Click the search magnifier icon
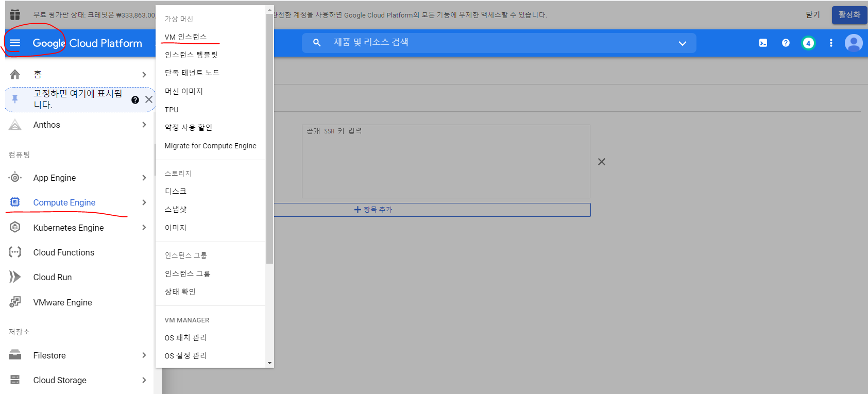Screen dimensions: 868x394 [x=317, y=43]
